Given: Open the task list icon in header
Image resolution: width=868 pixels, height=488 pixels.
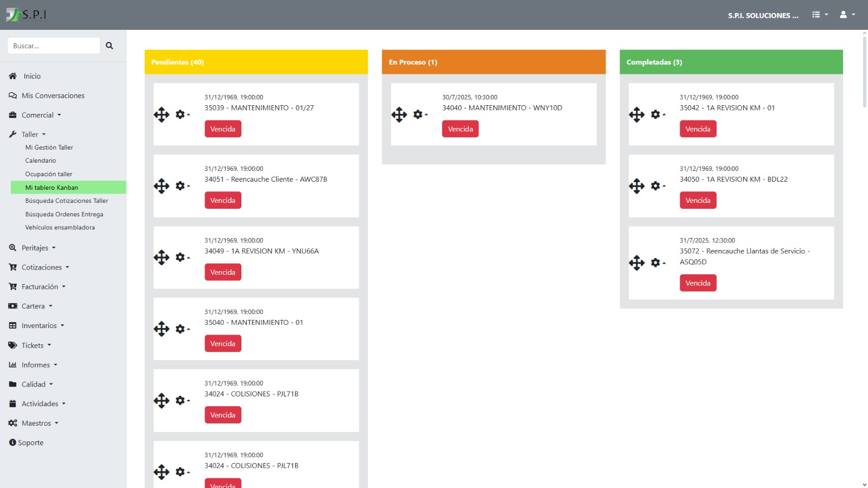Looking at the screenshot, I should (x=820, y=15).
